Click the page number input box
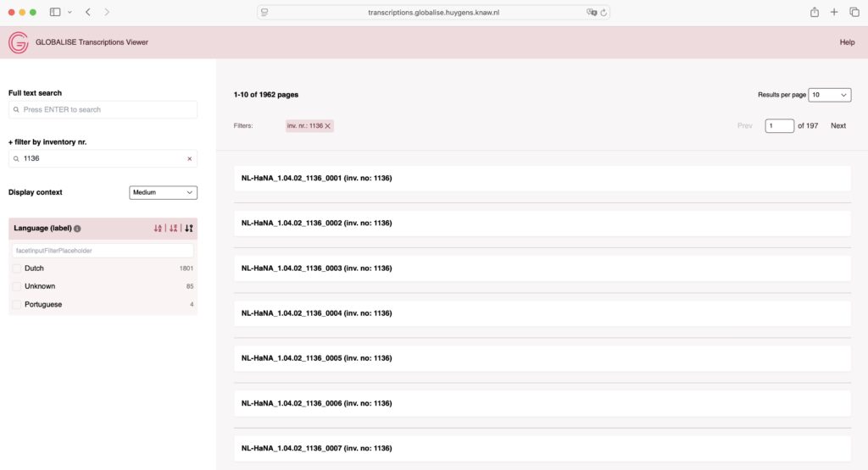This screenshot has height=470, width=868. 779,125
